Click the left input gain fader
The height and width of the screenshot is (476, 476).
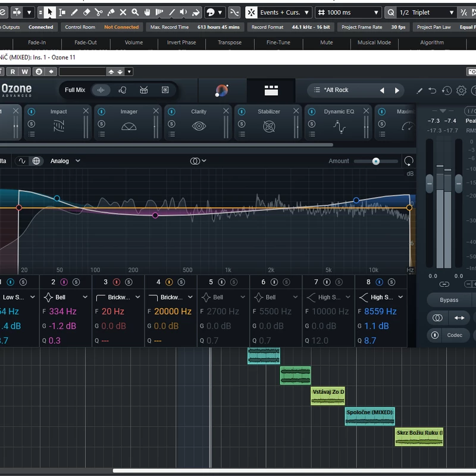coord(430,184)
